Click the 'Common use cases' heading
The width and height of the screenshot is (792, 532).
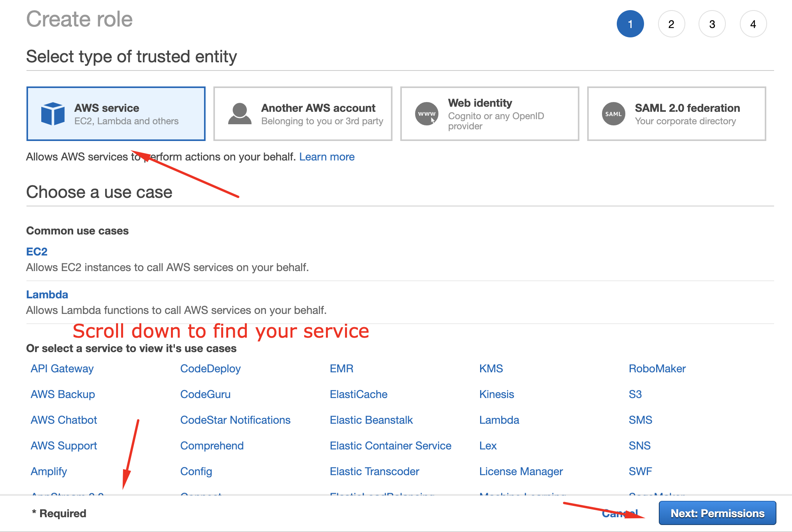[x=77, y=231]
